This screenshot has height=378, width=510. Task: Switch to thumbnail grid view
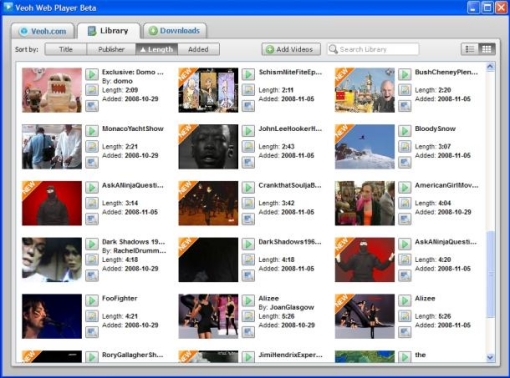(x=487, y=49)
